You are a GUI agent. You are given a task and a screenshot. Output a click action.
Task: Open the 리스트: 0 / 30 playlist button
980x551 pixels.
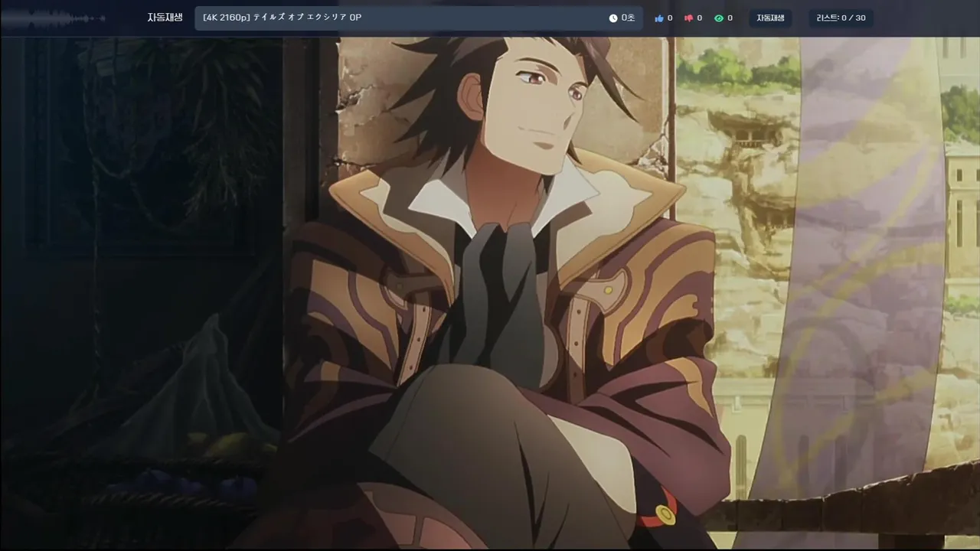pos(841,18)
